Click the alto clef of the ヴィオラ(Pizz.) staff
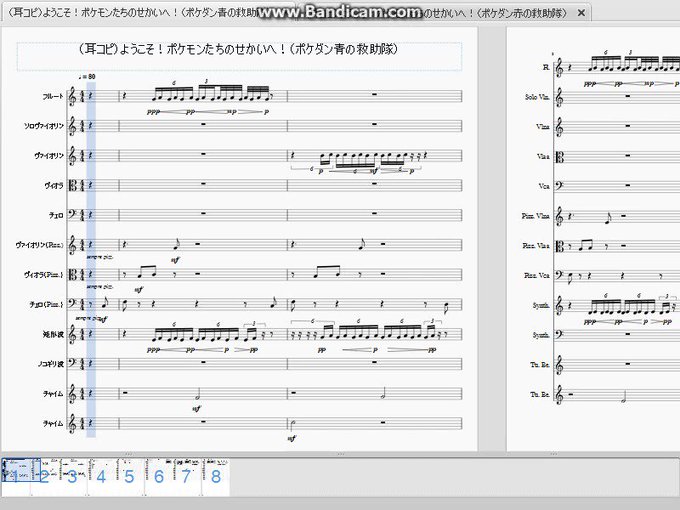680x510 pixels. [x=72, y=275]
